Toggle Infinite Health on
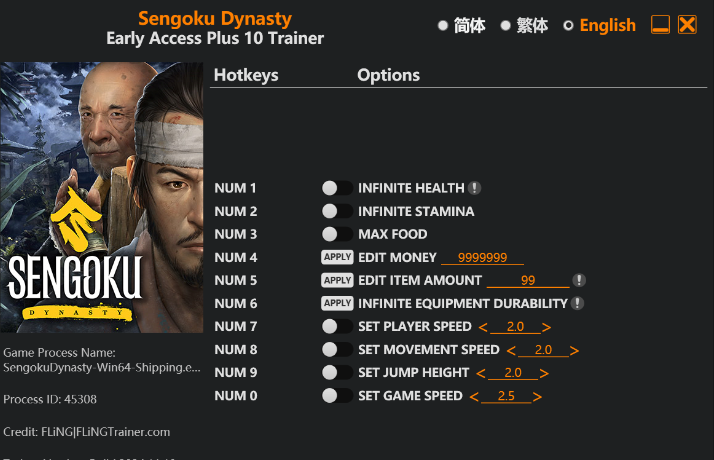The height and width of the screenshot is (460, 714). pos(337,188)
